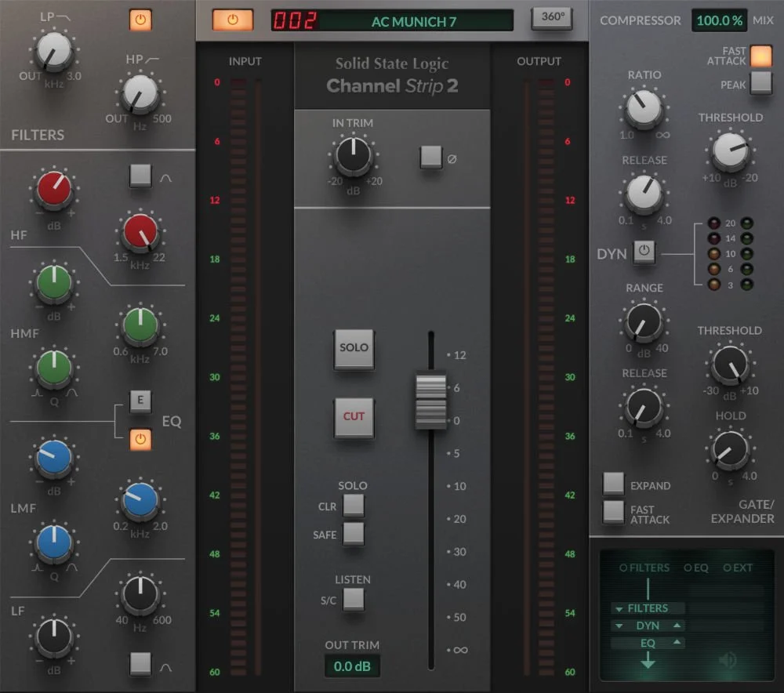Image resolution: width=784 pixels, height=693 pixels.
Task: Toggle compressor FAST ATTACK button
Action: pyautogui.click(x=761, y=56)
